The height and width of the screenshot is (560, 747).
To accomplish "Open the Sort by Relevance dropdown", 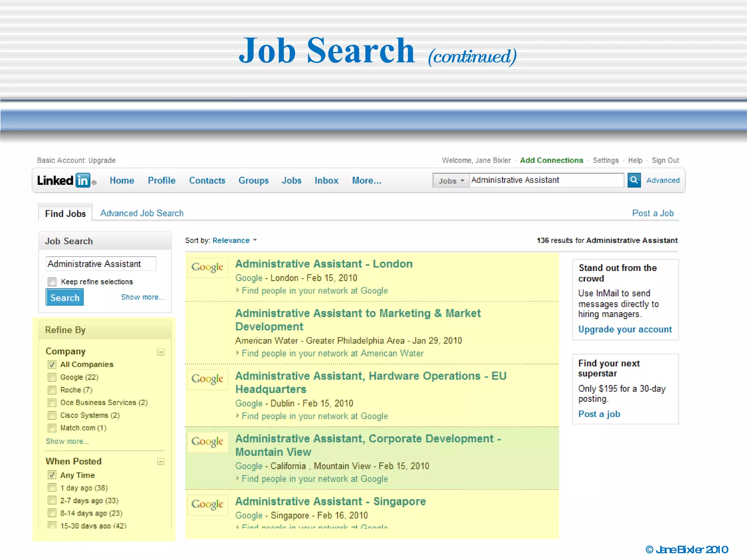I will click(235, 240).
